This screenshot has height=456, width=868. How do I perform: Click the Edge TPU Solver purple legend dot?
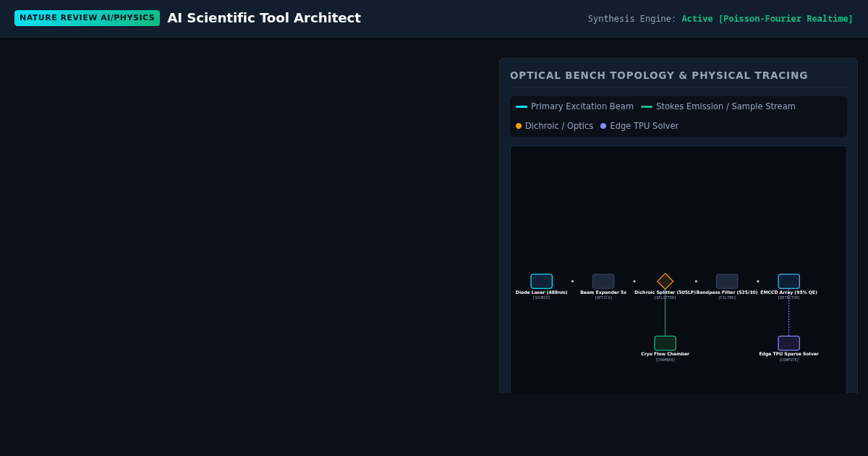(603, 126)
